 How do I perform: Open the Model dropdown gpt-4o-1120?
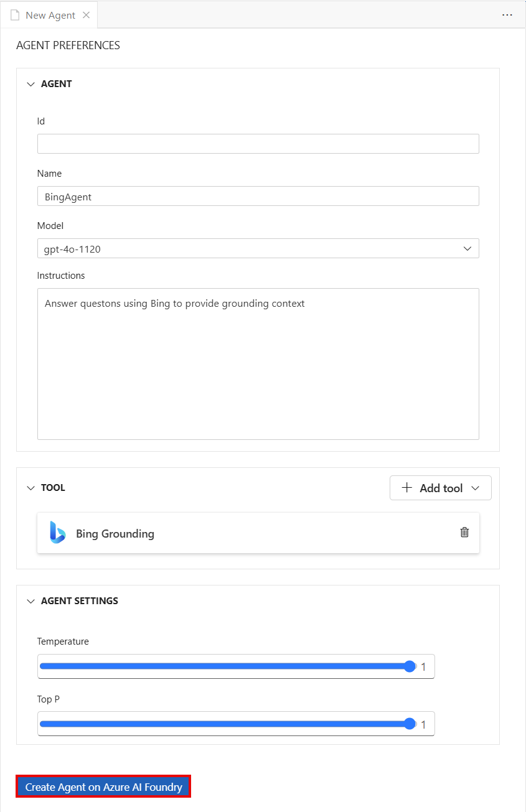point(258,248)
